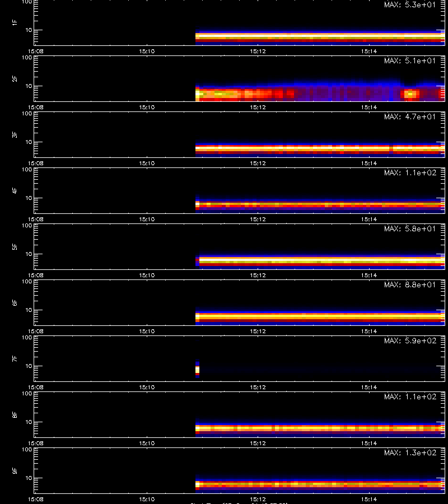Click the 9F panel axis label
Viewport: 448px width, 504px height.
[15, 470]
